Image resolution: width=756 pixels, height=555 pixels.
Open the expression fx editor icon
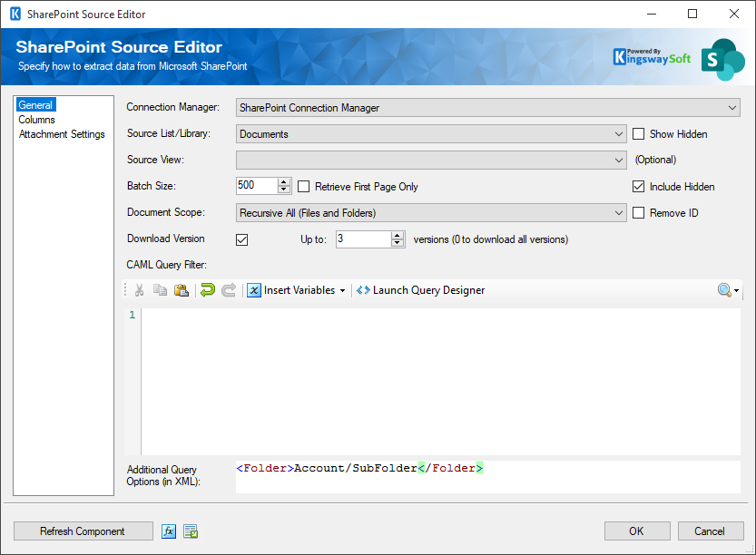168,531
